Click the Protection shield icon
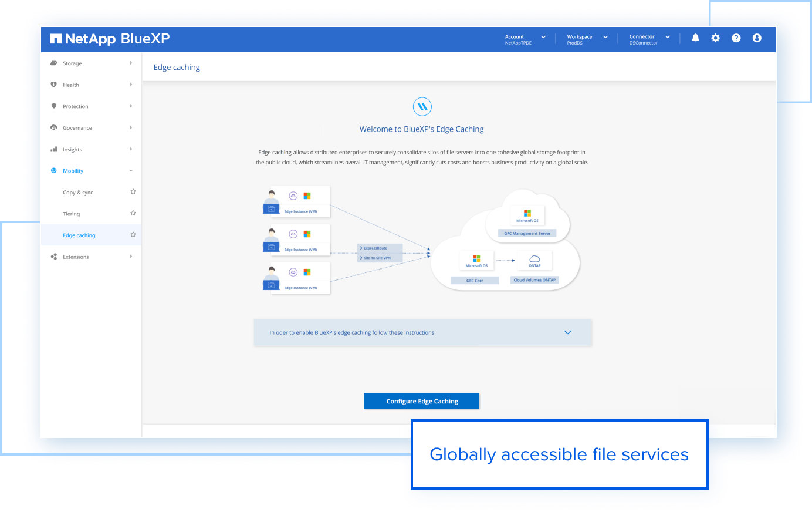The width and height of the screenshot is (812, 512). [x=54, y=106]
